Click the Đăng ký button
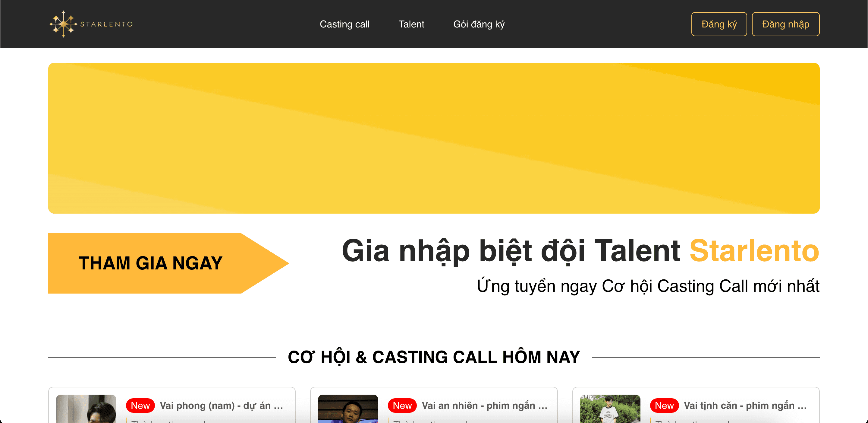 [x=719, y=24]
